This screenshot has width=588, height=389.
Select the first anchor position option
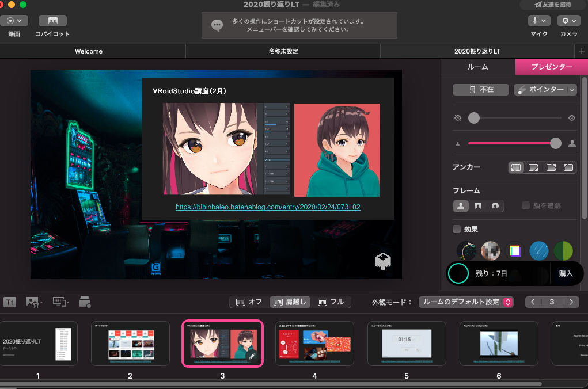coord(516,167)
